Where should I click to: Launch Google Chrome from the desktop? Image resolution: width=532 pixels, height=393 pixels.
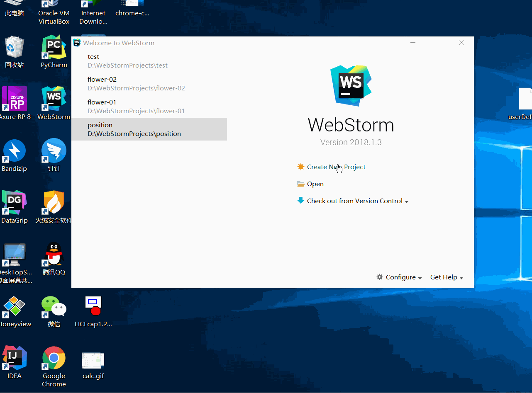[54, 366]
